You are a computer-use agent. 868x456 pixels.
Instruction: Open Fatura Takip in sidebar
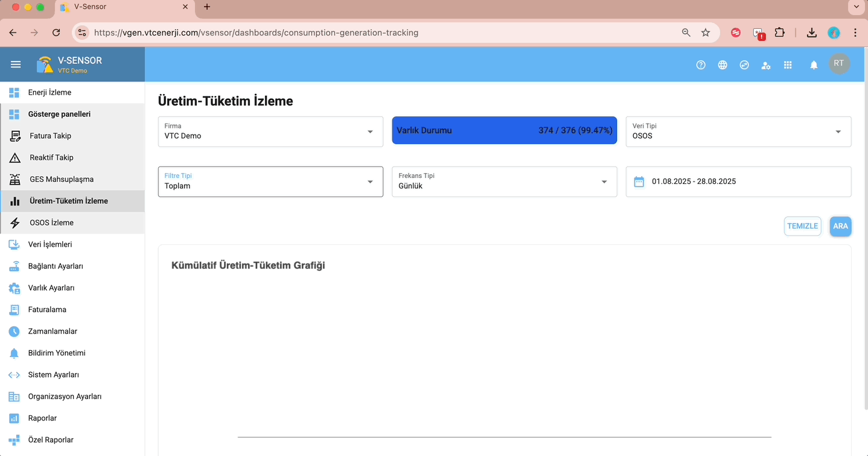[50, 136]
